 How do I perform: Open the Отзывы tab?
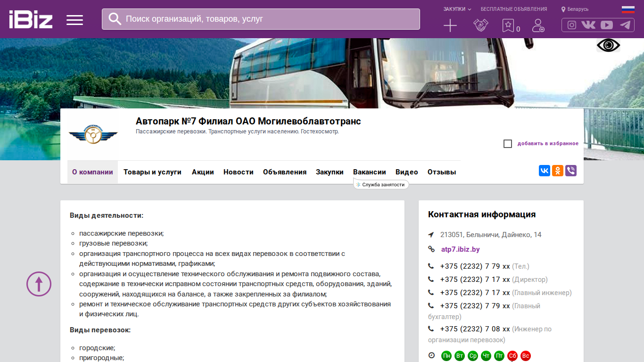tap(442, 172)
